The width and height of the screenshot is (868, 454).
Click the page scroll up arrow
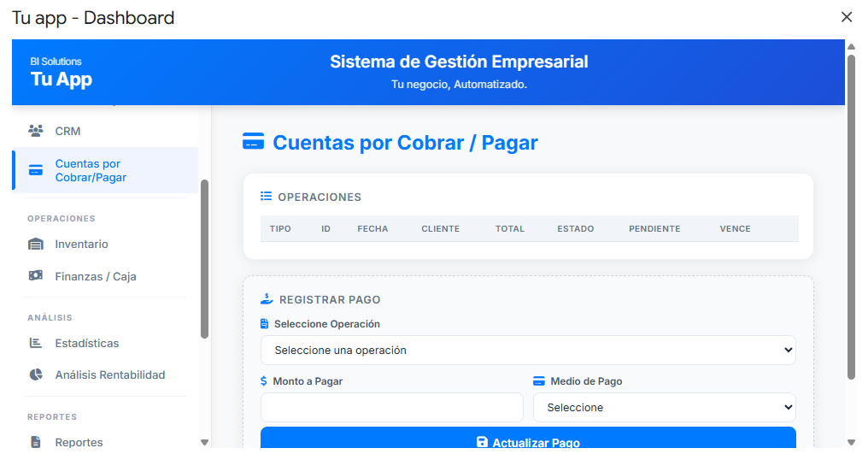[x=852, y=46]
